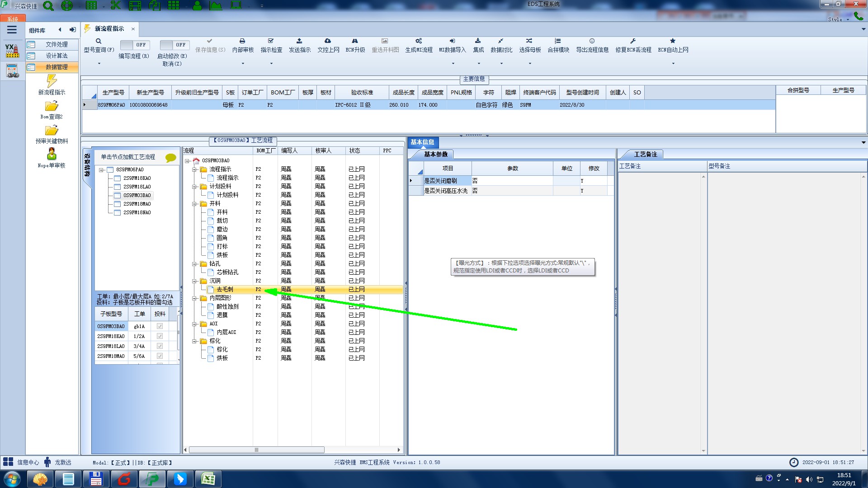Click the process tree horizontal scrollbar
This screenshot has width=868, height=488.
coord(256,450)
